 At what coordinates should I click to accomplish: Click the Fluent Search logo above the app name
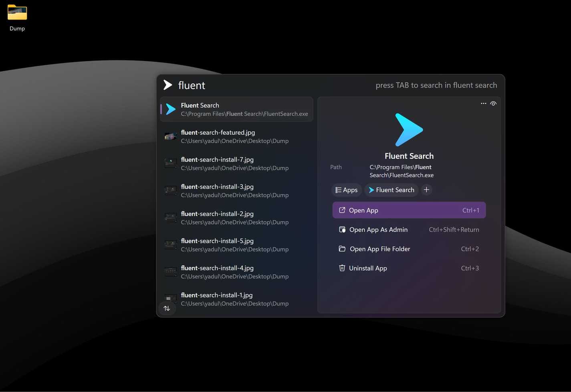(409, 129)
